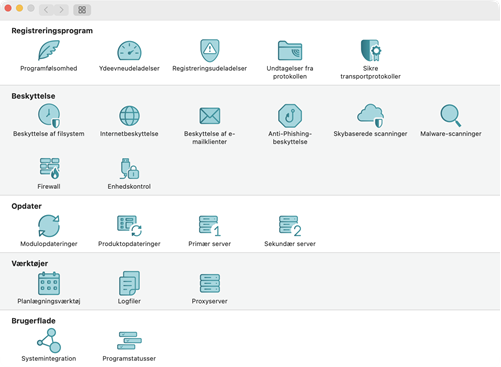
Task: Open Ydeevneudeladelser gauge icon
Action: click(129, 51)
